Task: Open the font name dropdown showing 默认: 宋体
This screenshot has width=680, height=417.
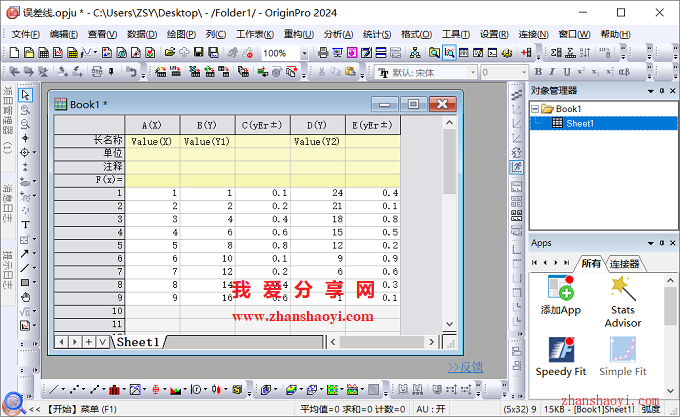Action: [473, 72]
